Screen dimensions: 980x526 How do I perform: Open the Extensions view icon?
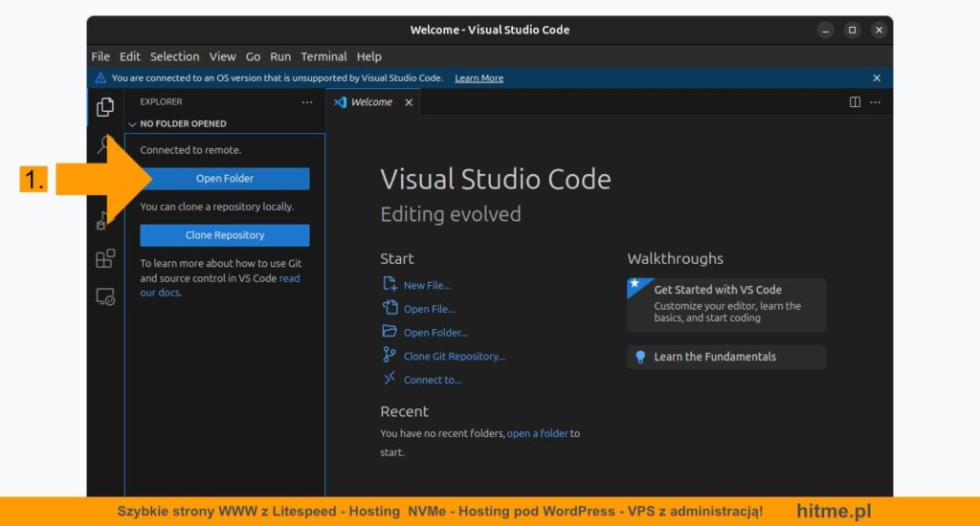(105, 258)
